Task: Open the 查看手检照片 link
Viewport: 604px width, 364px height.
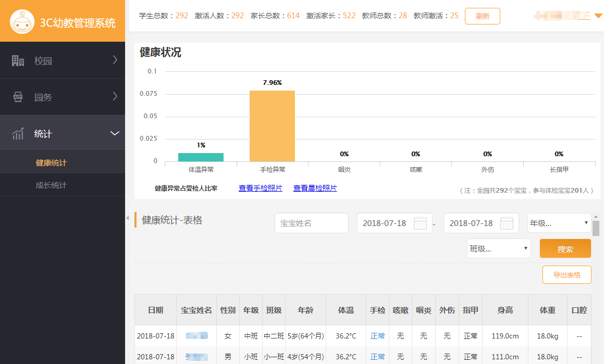Action: (x=261, y=188)
